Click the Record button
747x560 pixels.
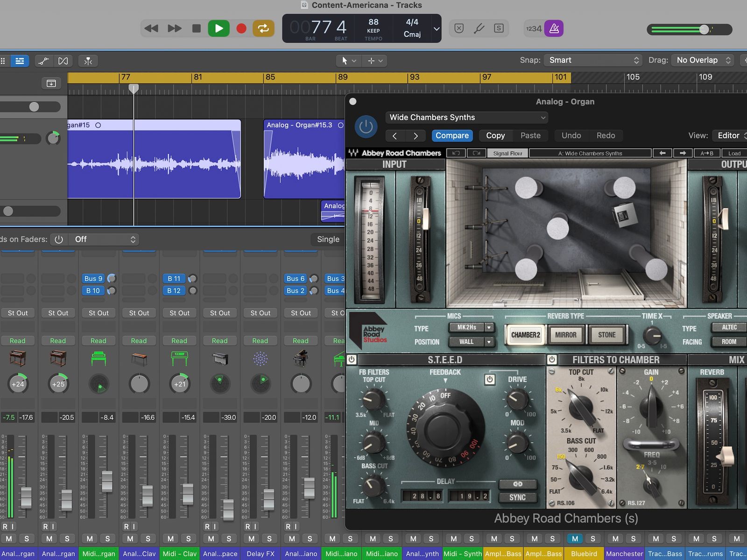tap(241, 28)
